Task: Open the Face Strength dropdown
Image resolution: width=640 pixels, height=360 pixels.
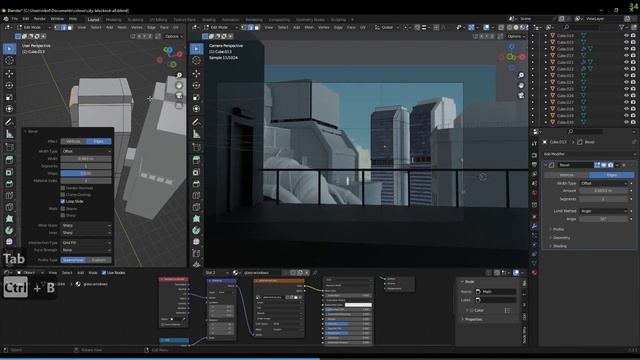Action: click(x=86, y=250)
